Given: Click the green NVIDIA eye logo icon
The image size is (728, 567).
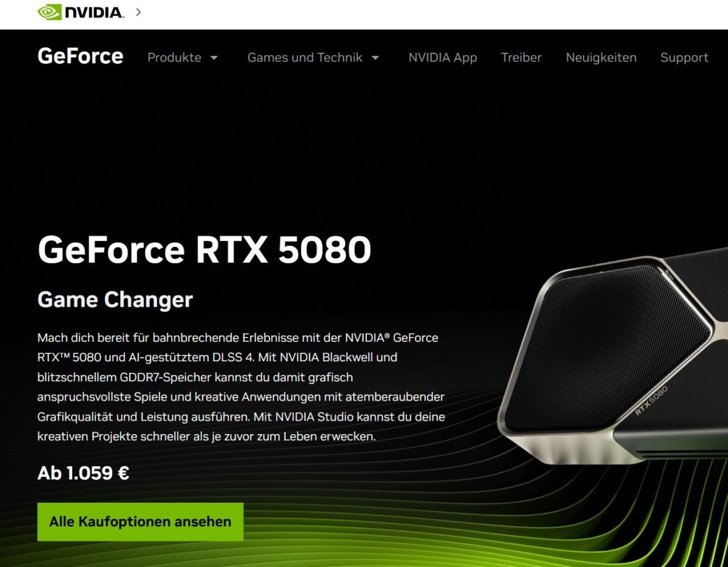Looking at the screenshot, I should 49,12.
